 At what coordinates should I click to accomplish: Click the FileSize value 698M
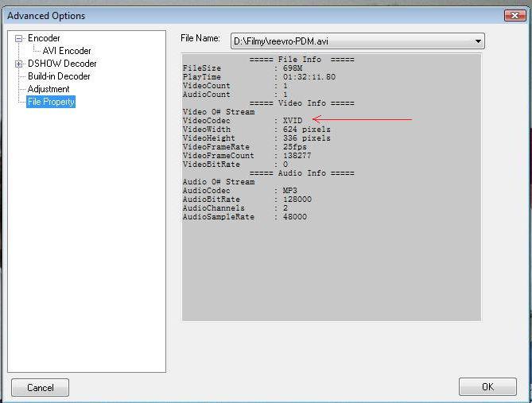pyautogui.click(x=293, y=68)
